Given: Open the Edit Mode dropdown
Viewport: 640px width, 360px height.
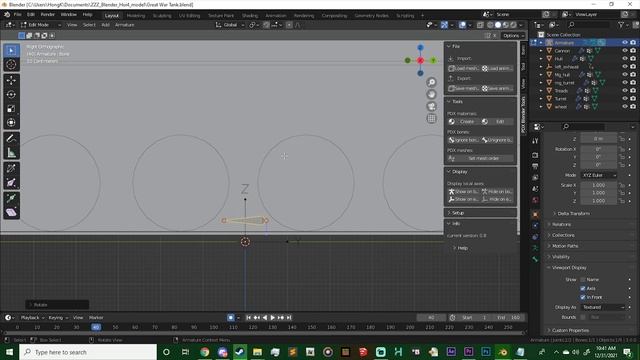Looking at the screenshot, I should (41, 25).
